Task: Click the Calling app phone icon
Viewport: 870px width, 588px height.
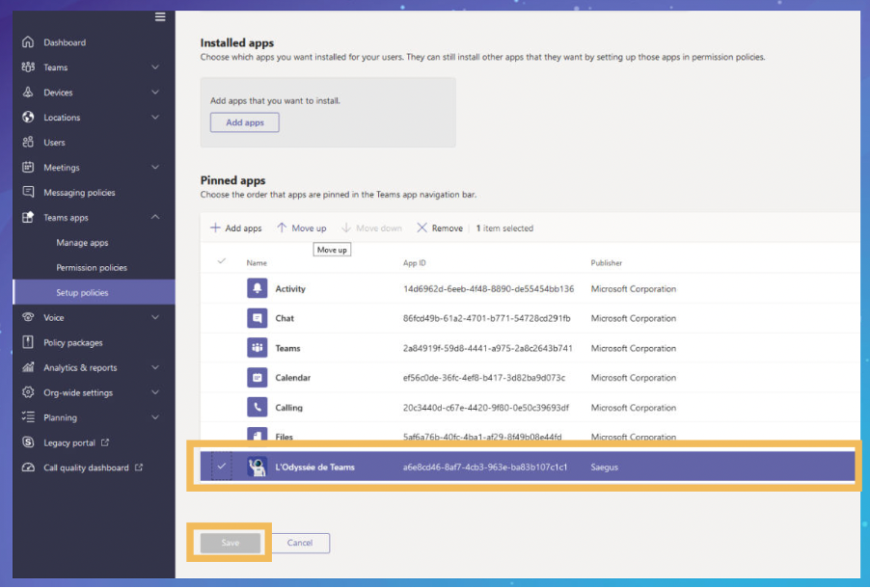Action: click(257, 407)
